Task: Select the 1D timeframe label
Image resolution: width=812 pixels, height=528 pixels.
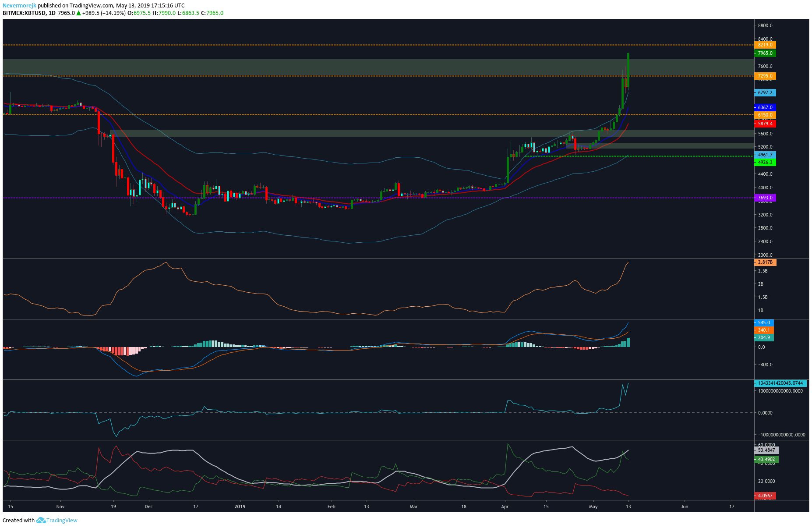Action: coord(52,13)
